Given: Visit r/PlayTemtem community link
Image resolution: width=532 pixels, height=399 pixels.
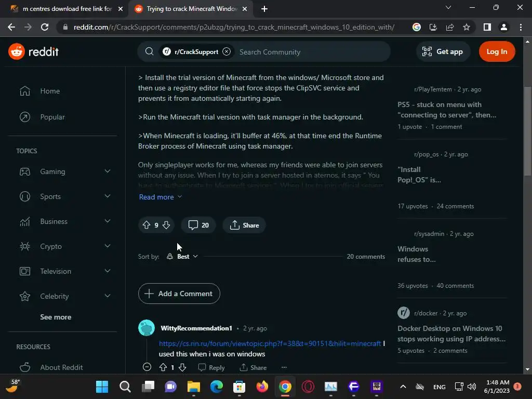Looking at the screenshot, I should (433, 89).
